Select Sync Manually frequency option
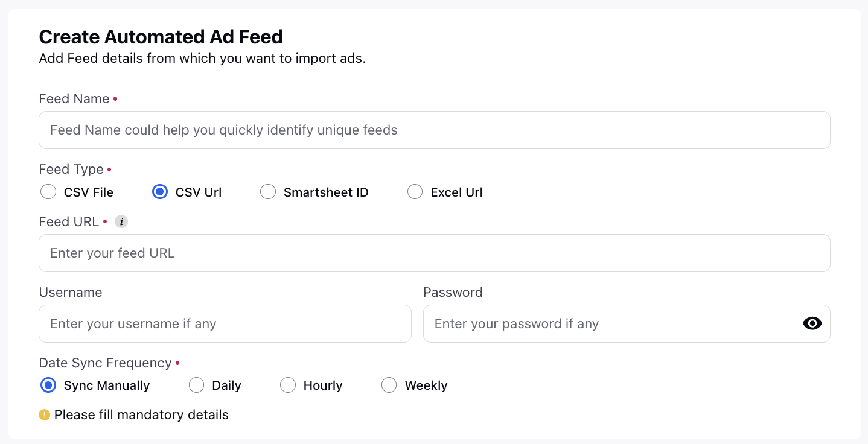 pos(48,385)
